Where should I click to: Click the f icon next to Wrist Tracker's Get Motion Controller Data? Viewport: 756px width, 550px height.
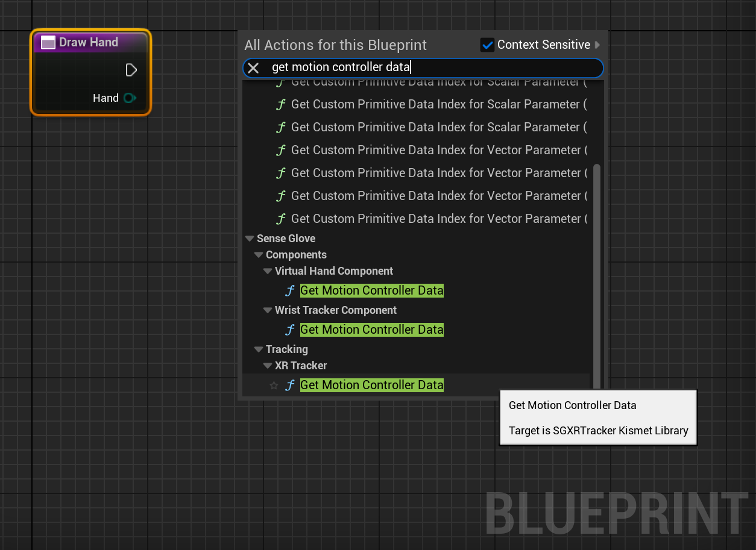(x=290, y=330)
